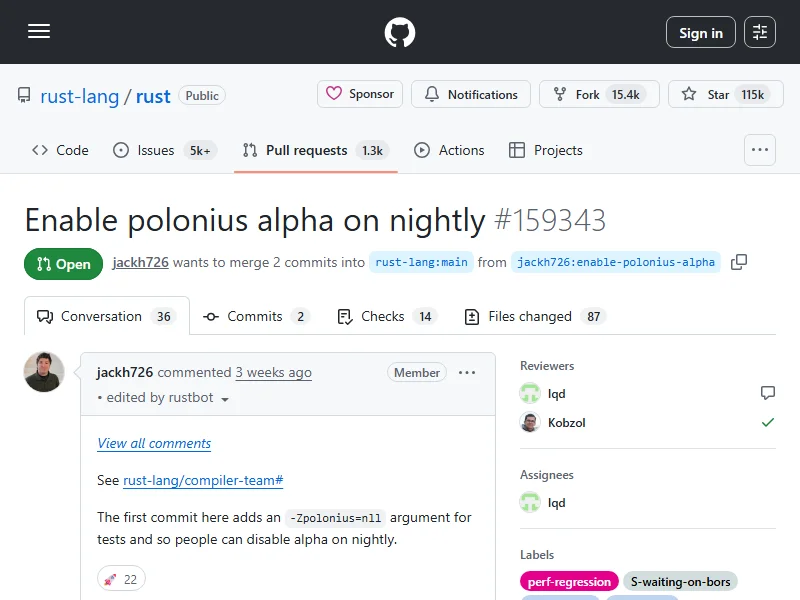Go to the GitHub homepage logo
Image resolution: width=800 pixels, height=600 pixels.
[x=399, y=32]
